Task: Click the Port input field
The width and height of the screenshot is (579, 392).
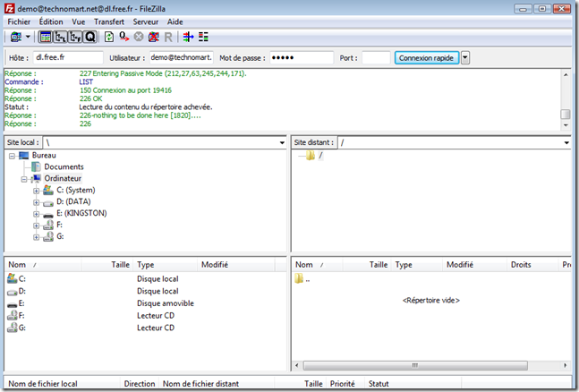Action: (x=376, y=57)
